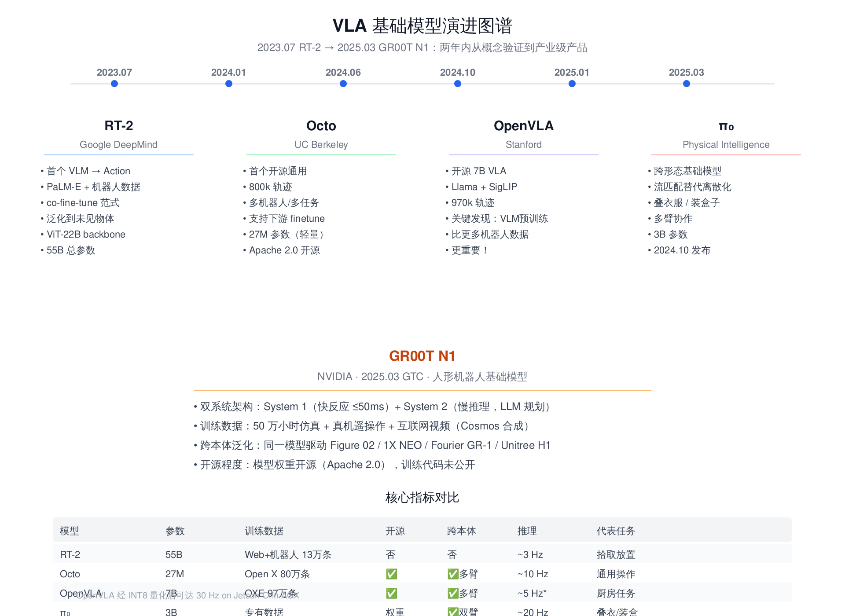Select the bullet '叠衣服 / 装盒子'

pyautogui.click(x=684, y=202)
